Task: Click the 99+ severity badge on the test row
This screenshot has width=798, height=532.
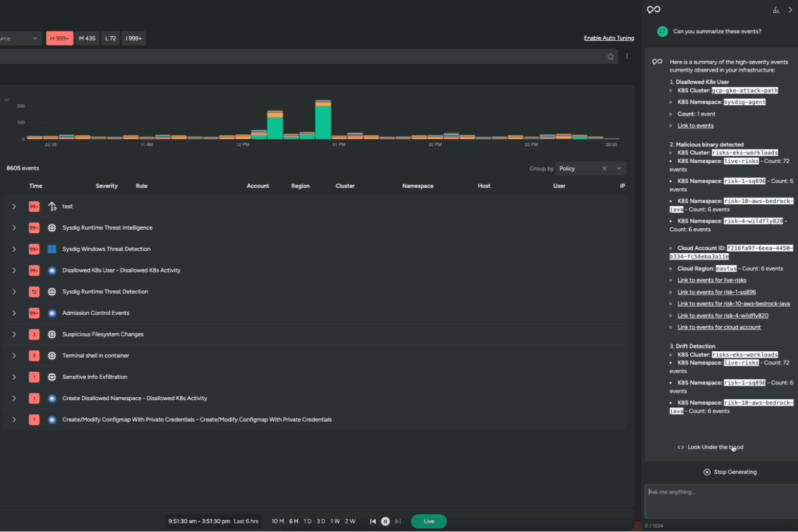Action: click(34, 207)
